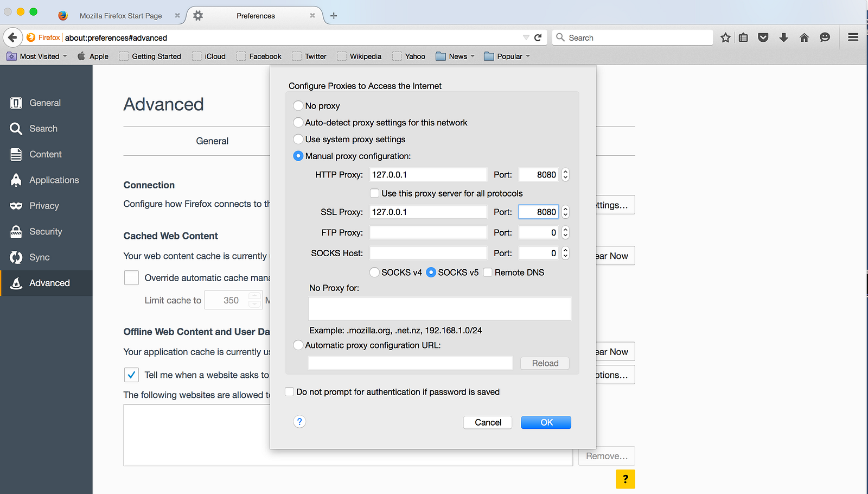Select Manual proxy configuration
Image resolution: width=868 pixels, height=494 pixels.
tap(298, 156)
